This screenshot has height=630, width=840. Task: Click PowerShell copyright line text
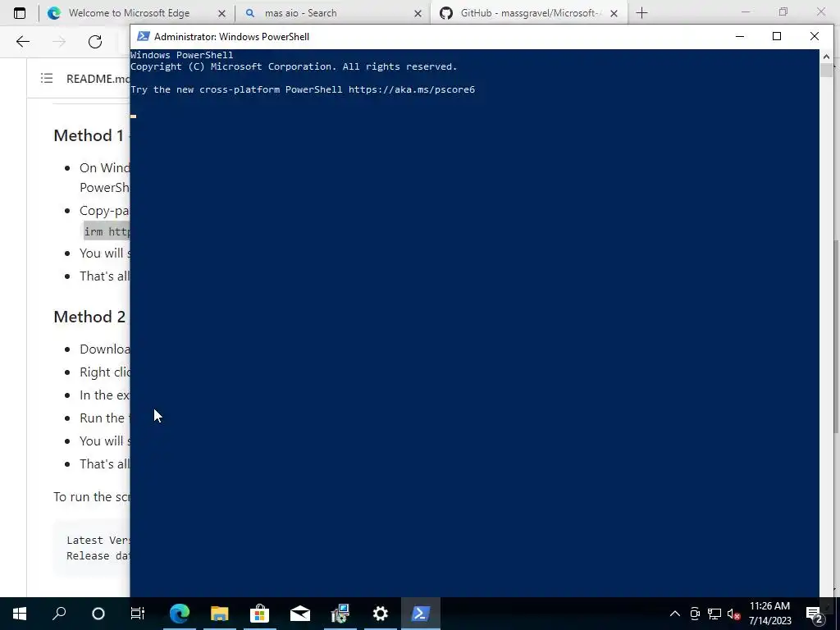294,66
